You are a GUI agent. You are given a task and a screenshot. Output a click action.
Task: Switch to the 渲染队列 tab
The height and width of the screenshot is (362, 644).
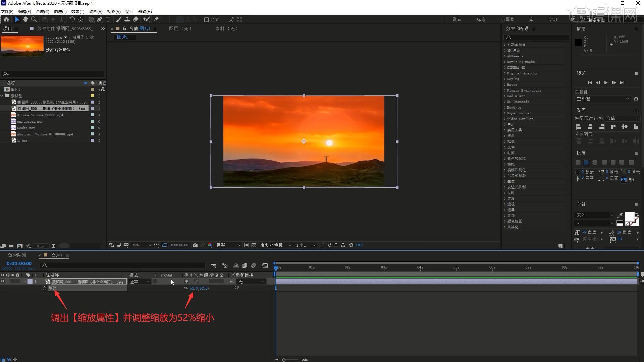point(17,255)
